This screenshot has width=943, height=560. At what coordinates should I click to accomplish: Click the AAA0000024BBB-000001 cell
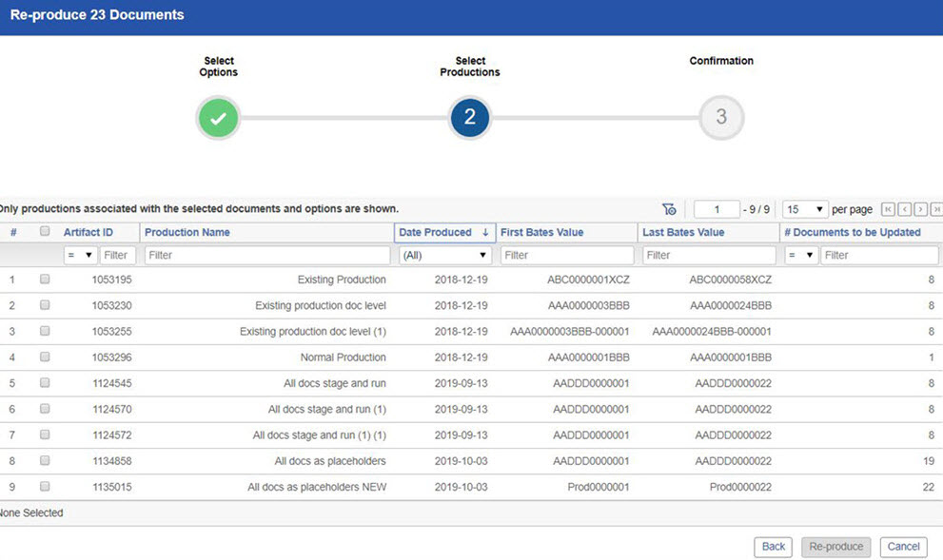point(712,332)
